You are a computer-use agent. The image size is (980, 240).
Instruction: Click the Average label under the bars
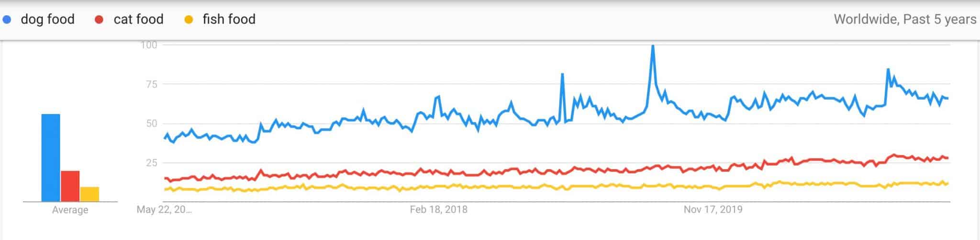[x=70, y=210]
